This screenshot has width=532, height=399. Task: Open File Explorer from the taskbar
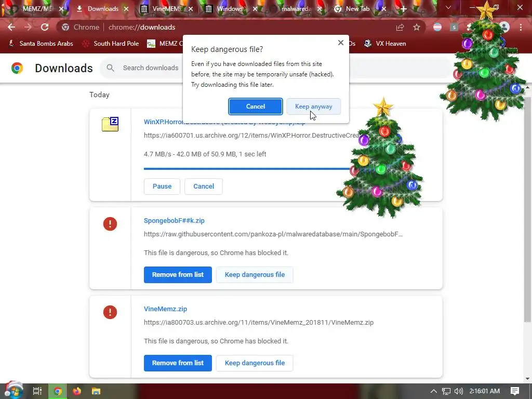(x=96, y=391)
